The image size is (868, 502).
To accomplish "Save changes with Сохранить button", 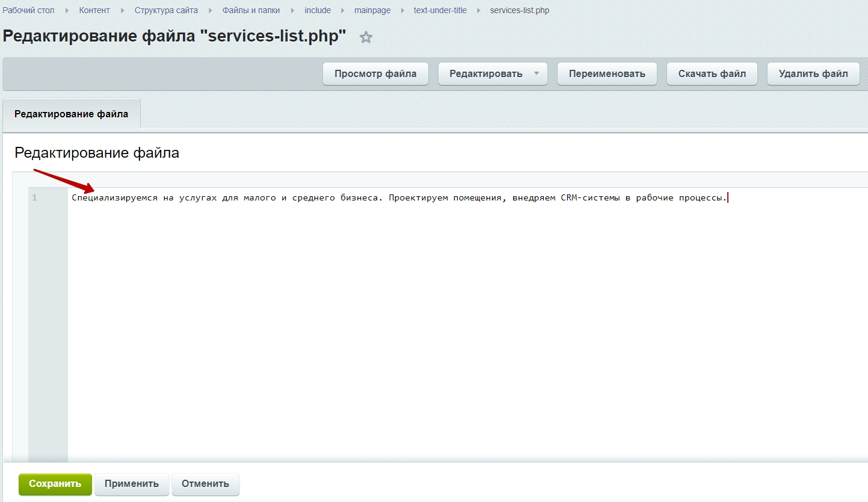I will (55, 484).
